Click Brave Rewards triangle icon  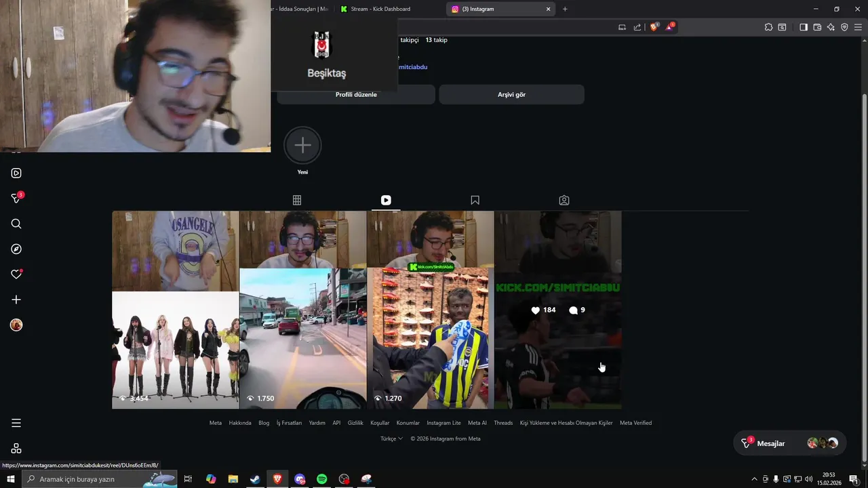[x=670, y=27]
